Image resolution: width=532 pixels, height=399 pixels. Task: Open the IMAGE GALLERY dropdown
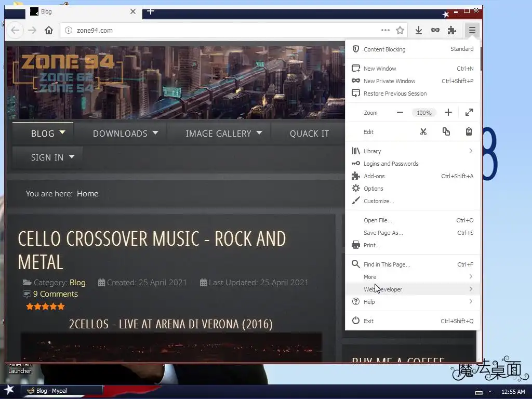(223, 134)
